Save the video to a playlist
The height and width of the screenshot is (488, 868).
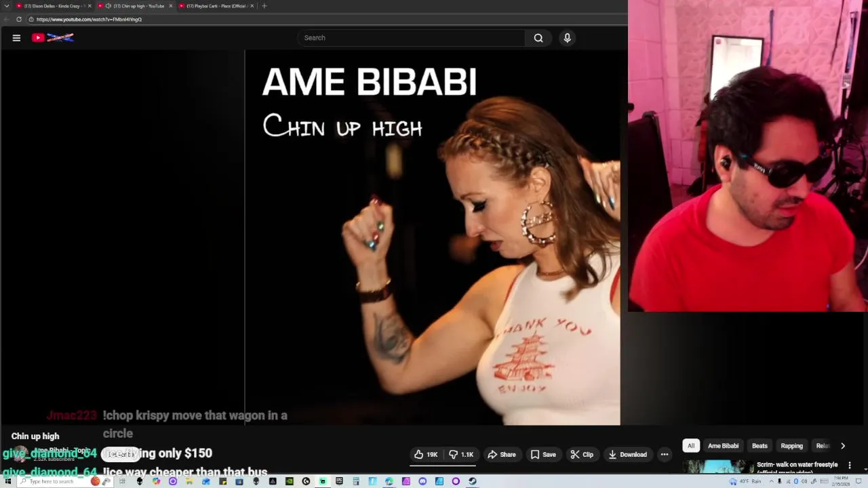pyautogui.click(x=543, y=455)
